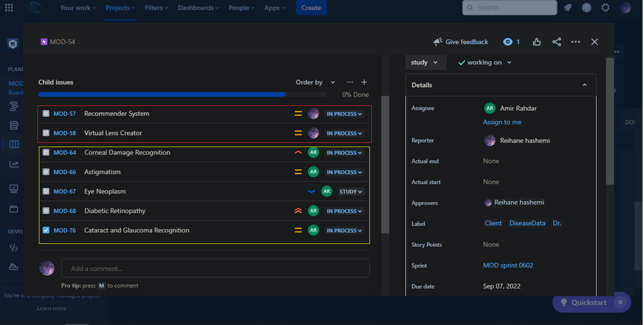Add child issue with plus icon
This screenshot has width=644, height=325.
click(364, 83)
